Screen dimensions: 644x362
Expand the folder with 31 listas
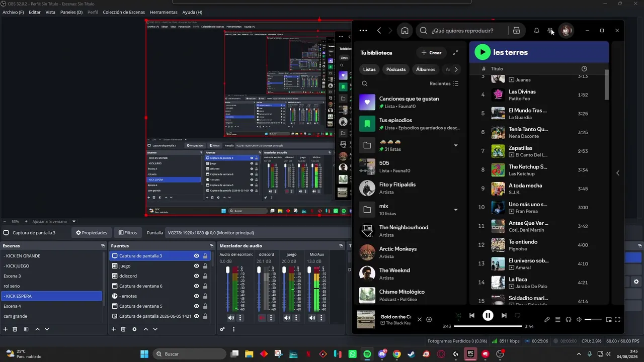[x=456, y=145]
